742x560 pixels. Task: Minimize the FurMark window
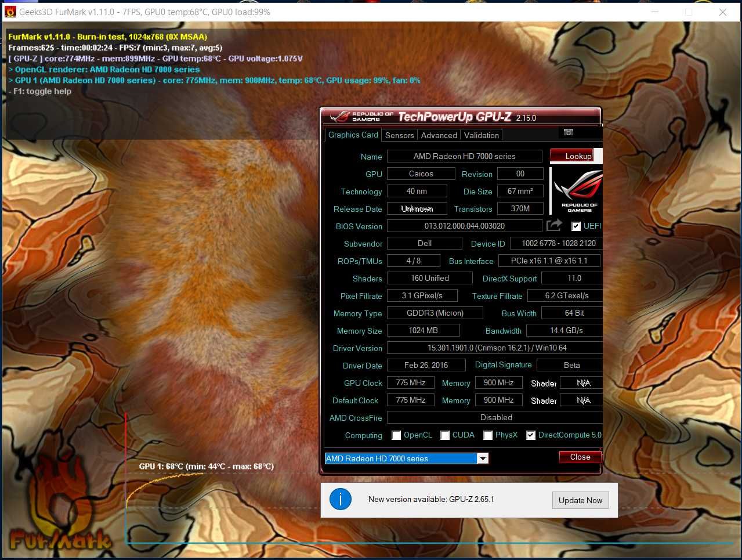[x=654, y=12]
